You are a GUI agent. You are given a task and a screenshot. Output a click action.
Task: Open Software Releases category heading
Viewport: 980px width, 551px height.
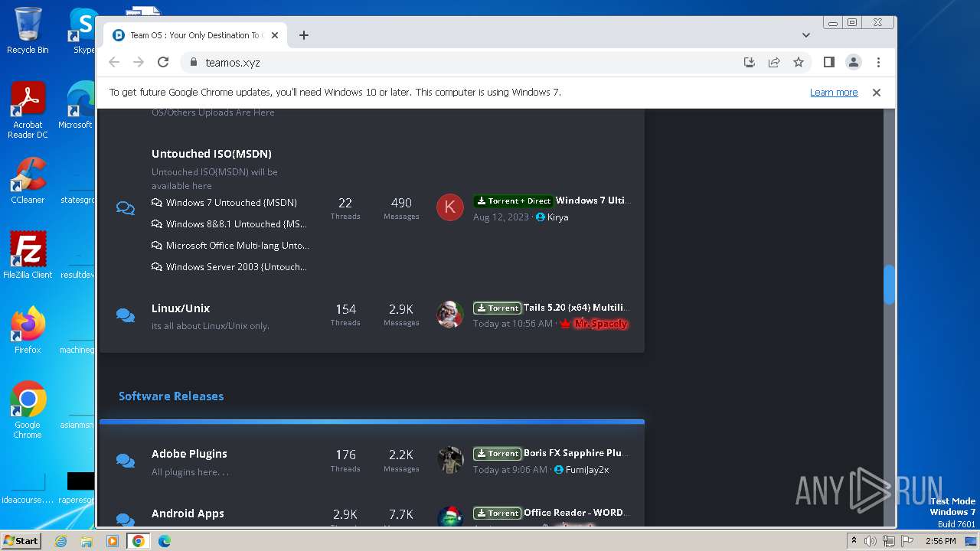click(x=171, y=396)
